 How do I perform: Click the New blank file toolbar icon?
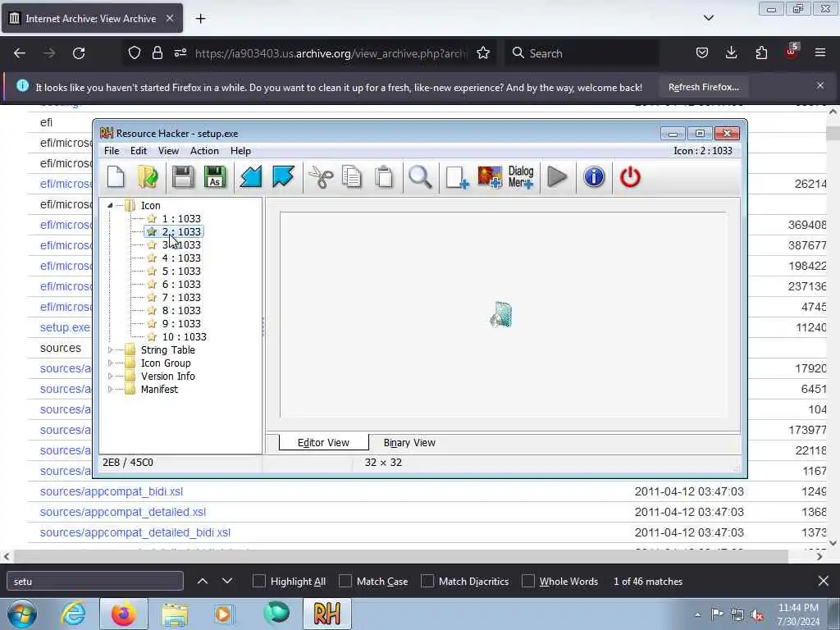116,177
